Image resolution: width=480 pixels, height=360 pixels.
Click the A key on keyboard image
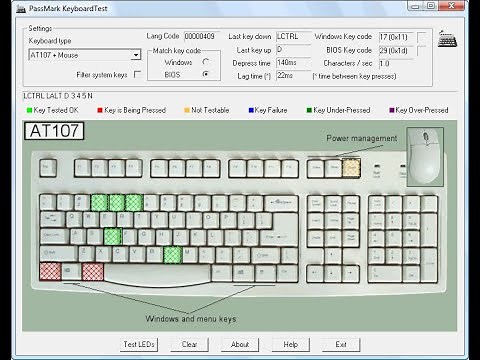[78, 237]
